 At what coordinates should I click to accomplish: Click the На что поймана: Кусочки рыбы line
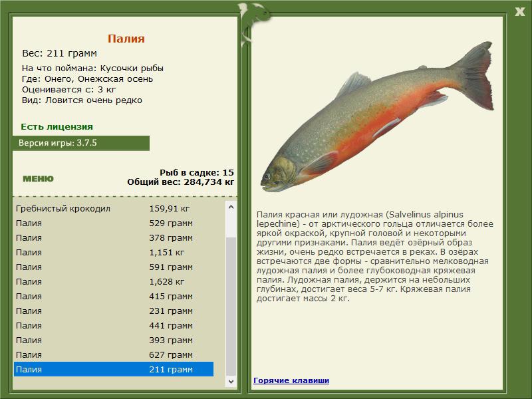tap(92, 68)
